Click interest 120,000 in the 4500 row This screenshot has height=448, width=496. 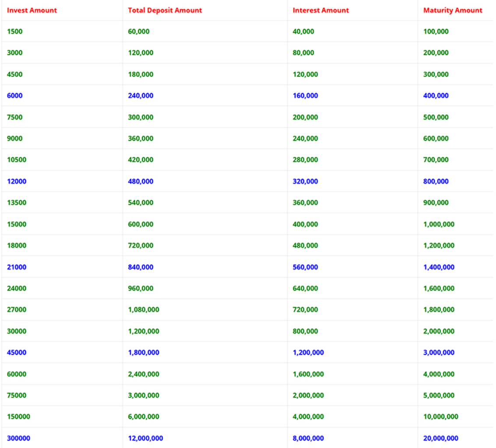pos(305,74)
